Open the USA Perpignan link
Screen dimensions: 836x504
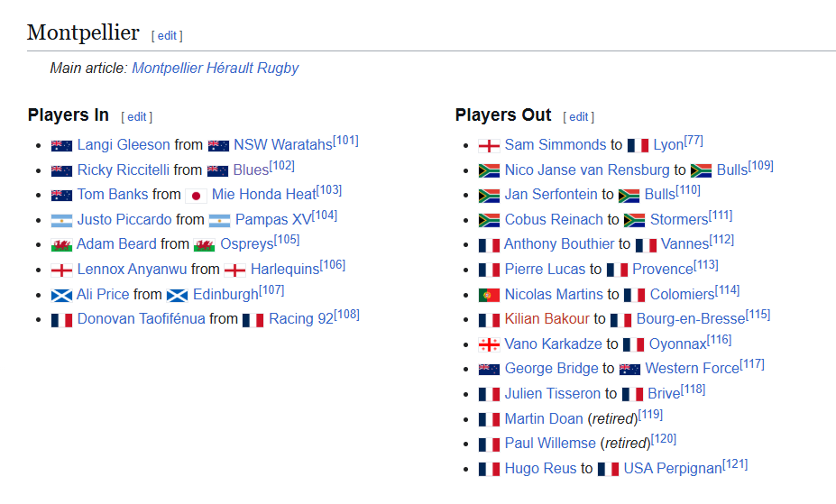tap(673, 469)
